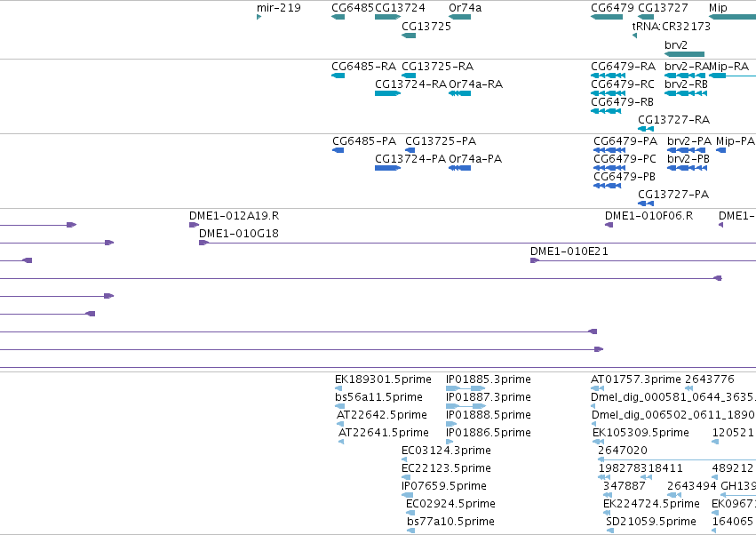This screenshot has width=756, height=535.
Task: Click the CG13724-PA protein bar
Action: pyautogui.click(x=387, y=168)
